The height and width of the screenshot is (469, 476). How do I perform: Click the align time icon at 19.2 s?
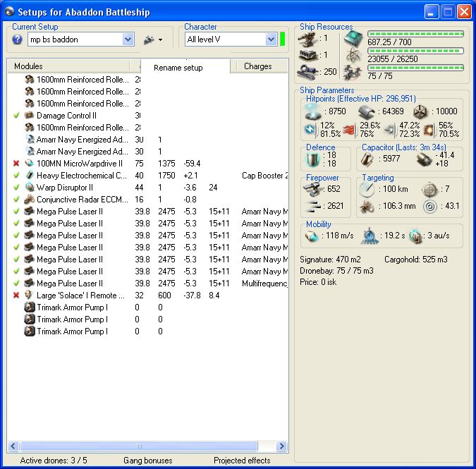click(370, 236)
